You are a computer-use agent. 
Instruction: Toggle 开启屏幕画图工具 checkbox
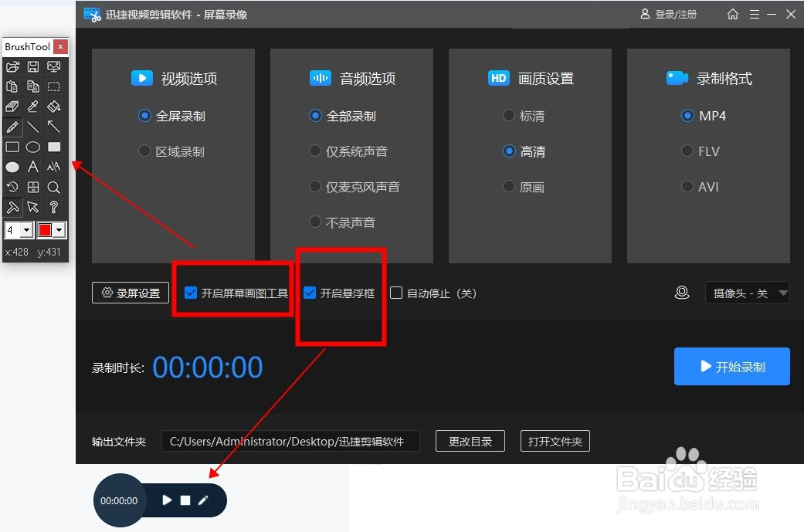[190, 293]
